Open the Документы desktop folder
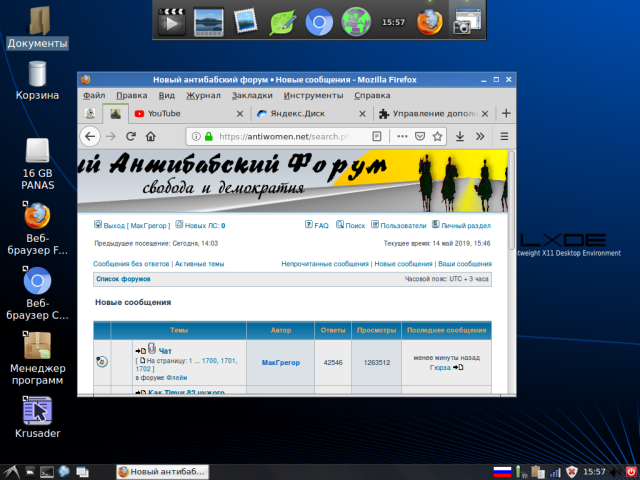 pos(37,28)
